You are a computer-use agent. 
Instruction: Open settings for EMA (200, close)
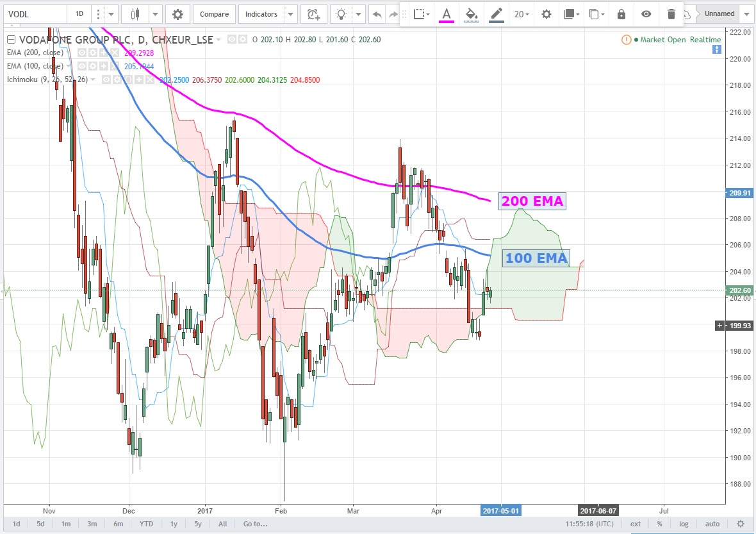92,53
